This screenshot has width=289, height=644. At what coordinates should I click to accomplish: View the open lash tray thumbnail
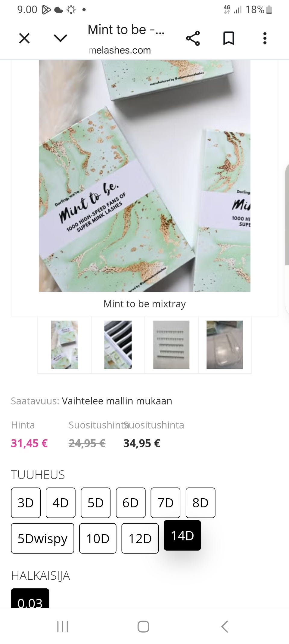tap(118, 345)
